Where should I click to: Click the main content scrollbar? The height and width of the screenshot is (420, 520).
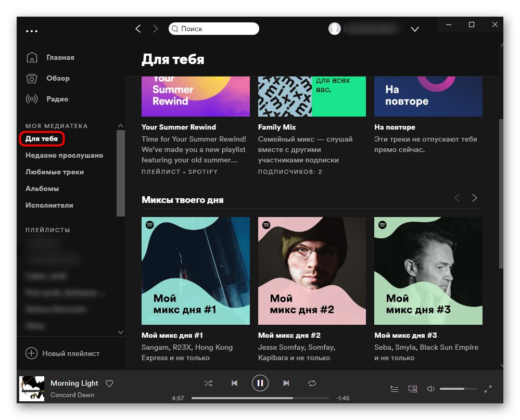501,194
